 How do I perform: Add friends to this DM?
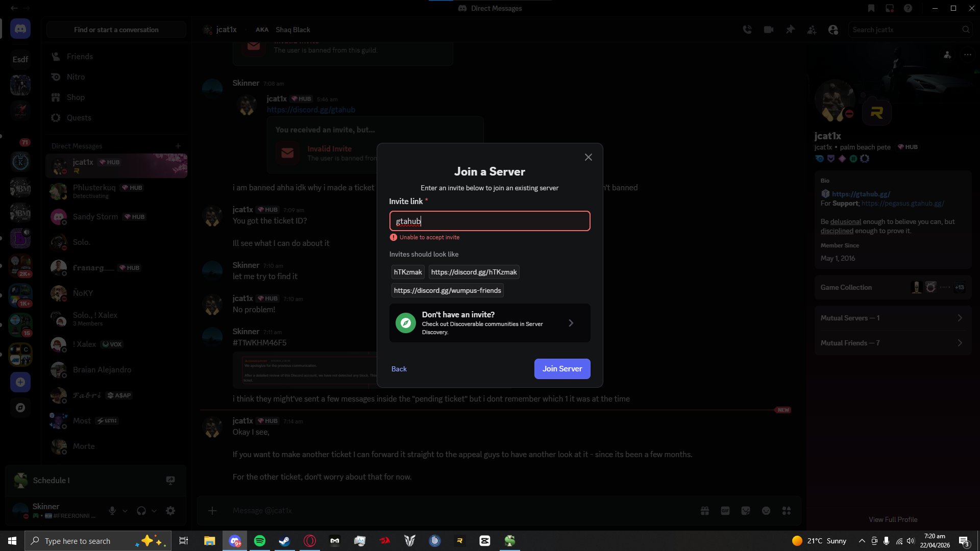tap(812, 30)
